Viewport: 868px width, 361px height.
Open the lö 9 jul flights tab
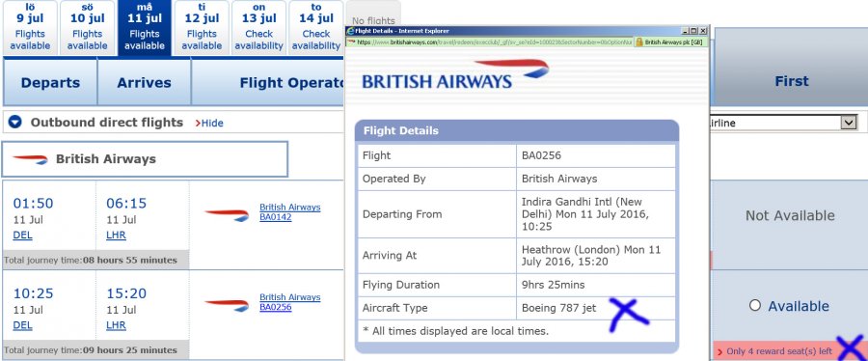tap(29, 28)
